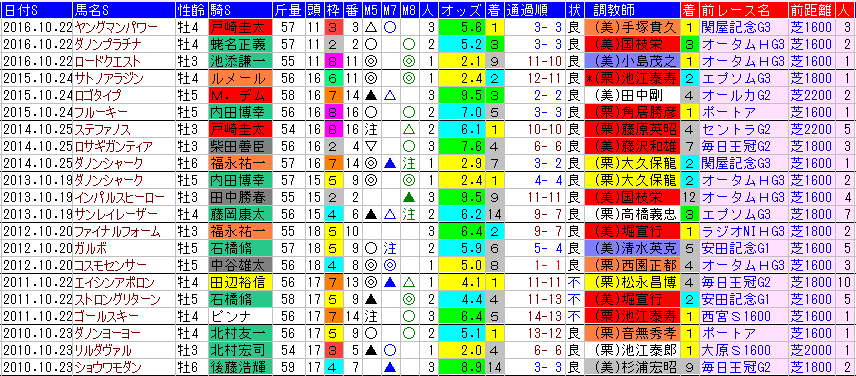The image size is (856, 376).
Task: Select horse name ファイナルフォーム
Action: [117, 231]
